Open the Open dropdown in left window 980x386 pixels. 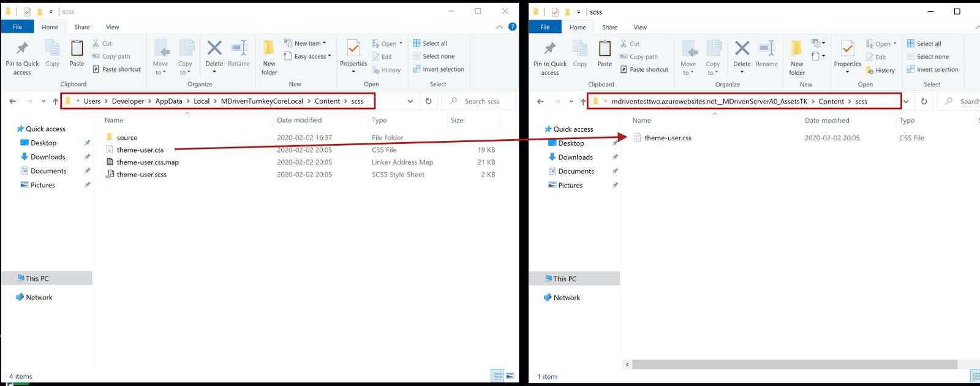tap(387, 44)
